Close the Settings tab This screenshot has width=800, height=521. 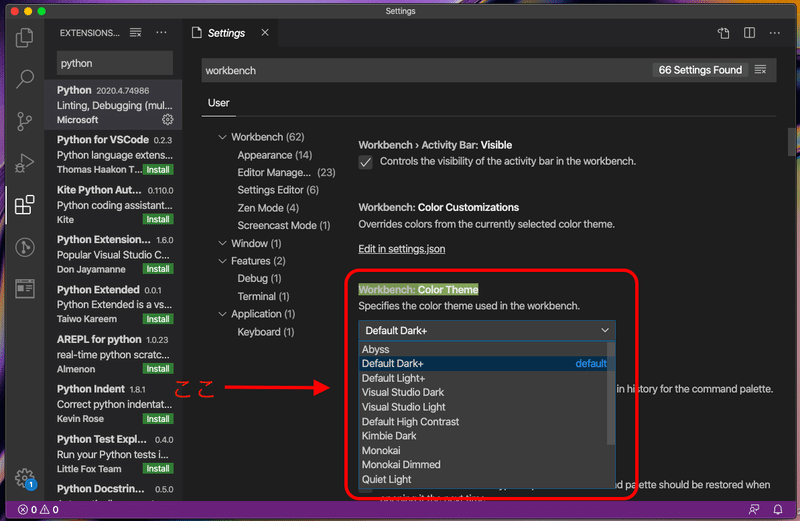point(265,33)
